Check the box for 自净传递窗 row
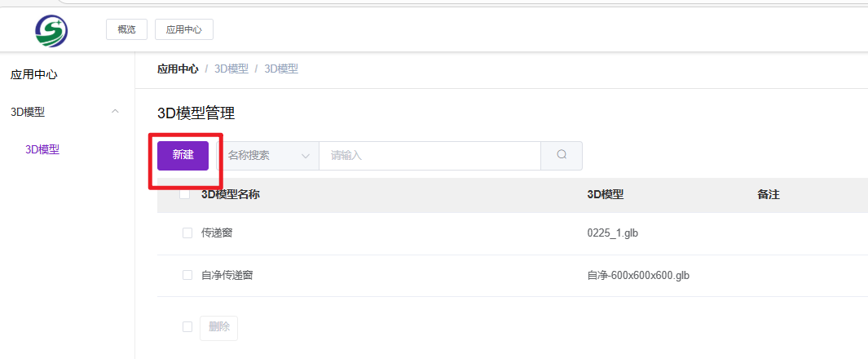Screen dimensions: 868x359 tap(187, 275)
